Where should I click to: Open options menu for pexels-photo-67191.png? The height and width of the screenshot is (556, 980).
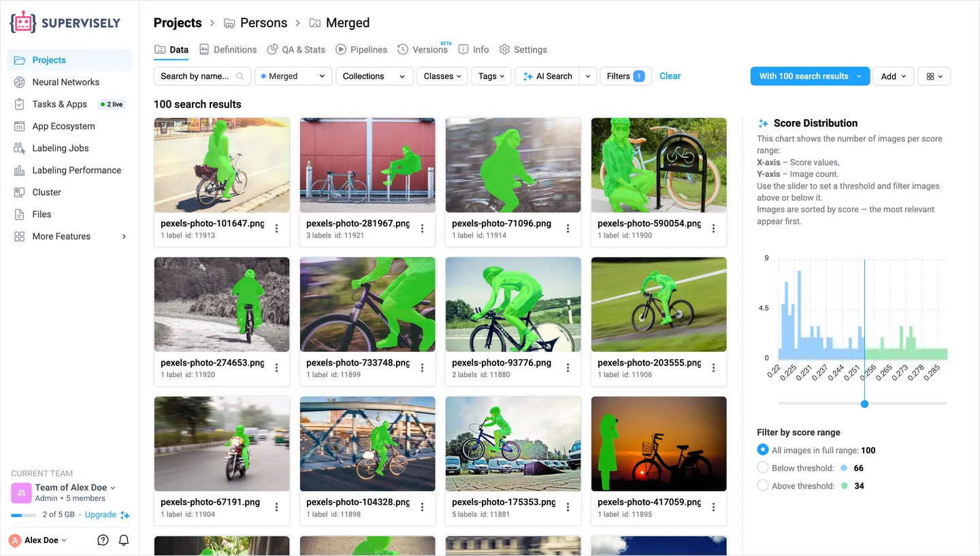[x=276, y=508]
